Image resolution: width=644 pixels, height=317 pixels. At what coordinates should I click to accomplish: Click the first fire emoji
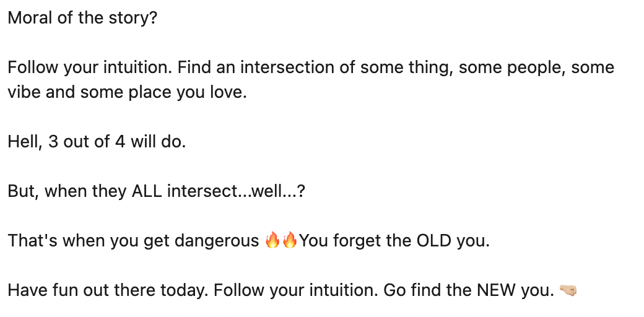click(272, 240)
